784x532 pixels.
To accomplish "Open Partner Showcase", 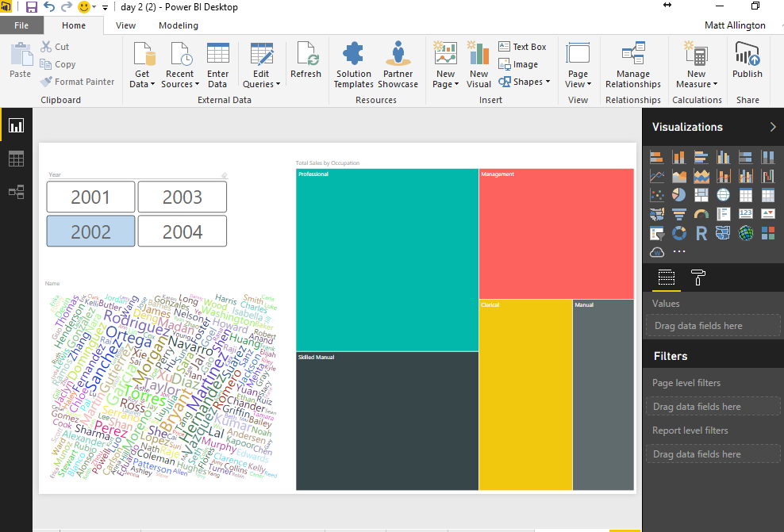I will coord(398,66).
